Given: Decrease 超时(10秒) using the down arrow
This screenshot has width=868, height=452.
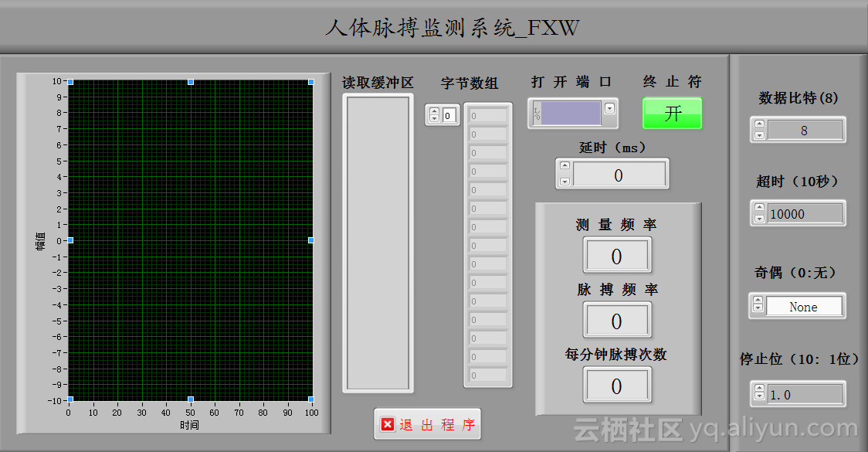Looking at the screenshot, I should pyautogui.click(x=760, y=219).
